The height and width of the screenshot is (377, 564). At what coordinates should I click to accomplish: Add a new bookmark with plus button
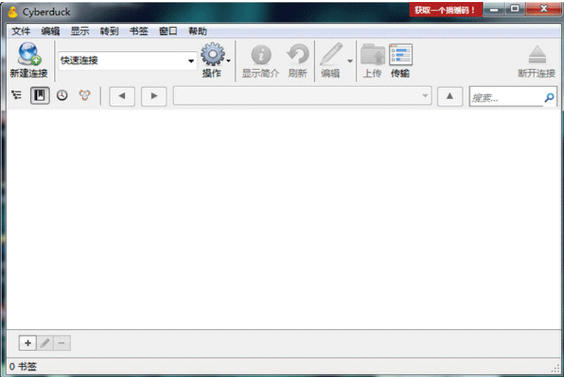click(28, 343)
